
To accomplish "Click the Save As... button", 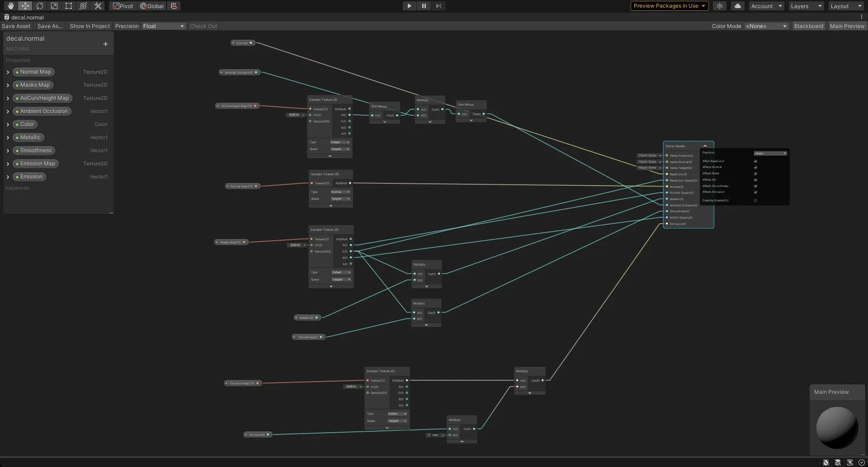I will coord(50,26).
